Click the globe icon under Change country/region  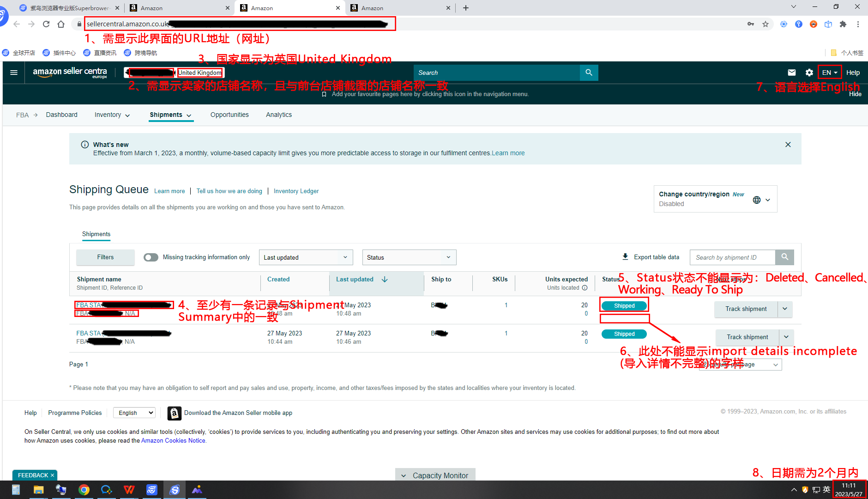[756, 200]
